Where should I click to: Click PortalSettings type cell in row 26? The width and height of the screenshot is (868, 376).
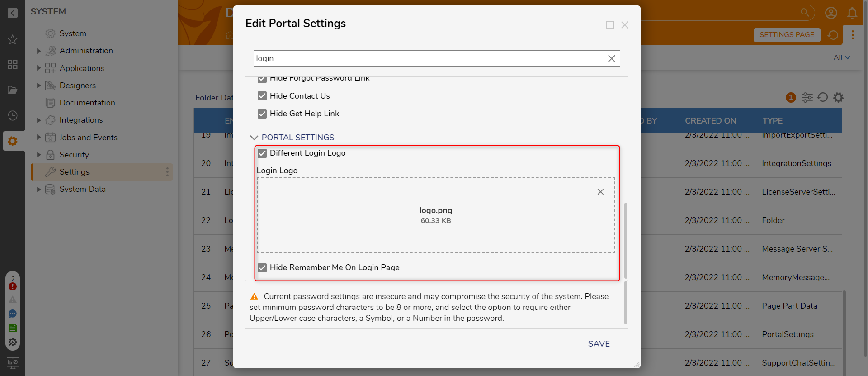click(788, 334)
